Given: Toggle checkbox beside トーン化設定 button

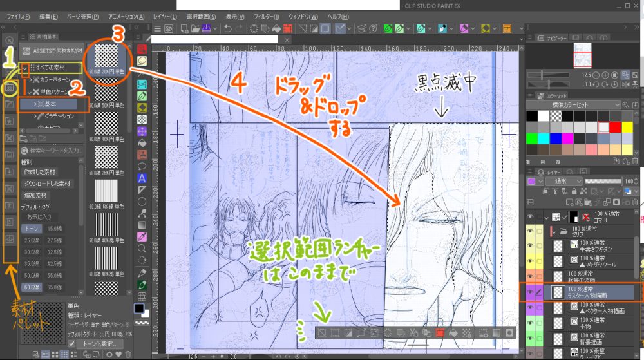Looking at the screenshot, I should tap(71, 344).
